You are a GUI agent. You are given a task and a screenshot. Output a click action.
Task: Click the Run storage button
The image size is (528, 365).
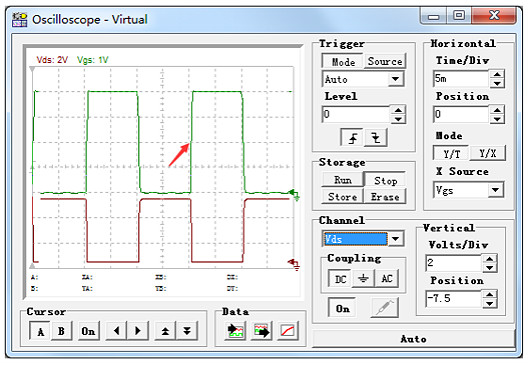point(343,180)
